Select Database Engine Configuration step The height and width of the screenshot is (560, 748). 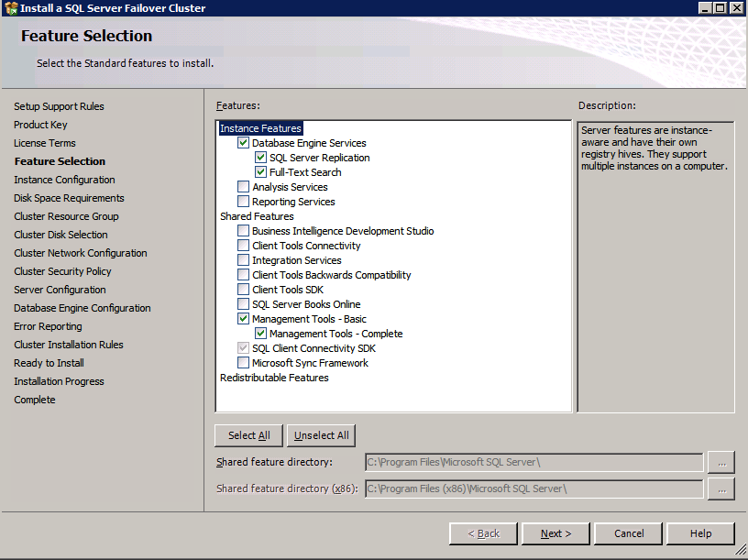82,308
